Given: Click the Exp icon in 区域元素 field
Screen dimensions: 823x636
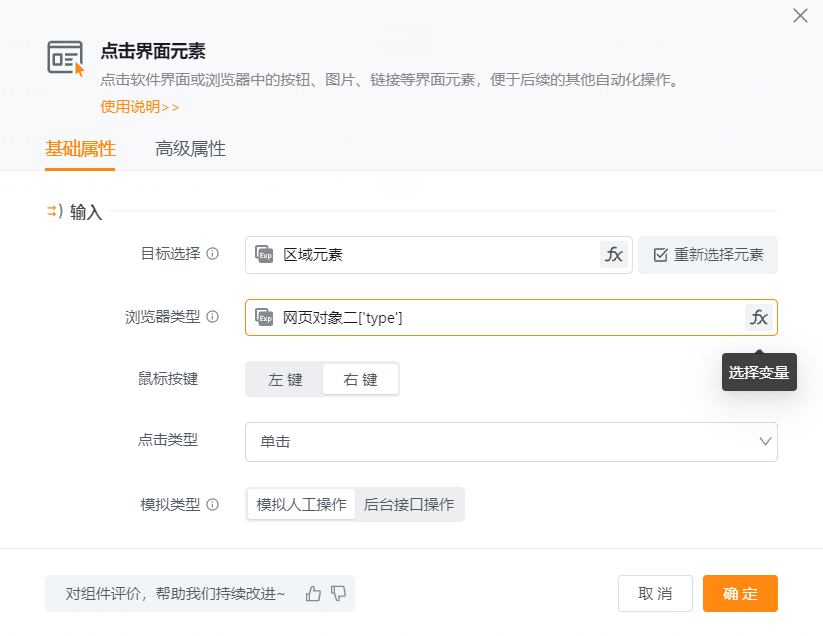Looking at the screenshot, I should pos(264,255).
